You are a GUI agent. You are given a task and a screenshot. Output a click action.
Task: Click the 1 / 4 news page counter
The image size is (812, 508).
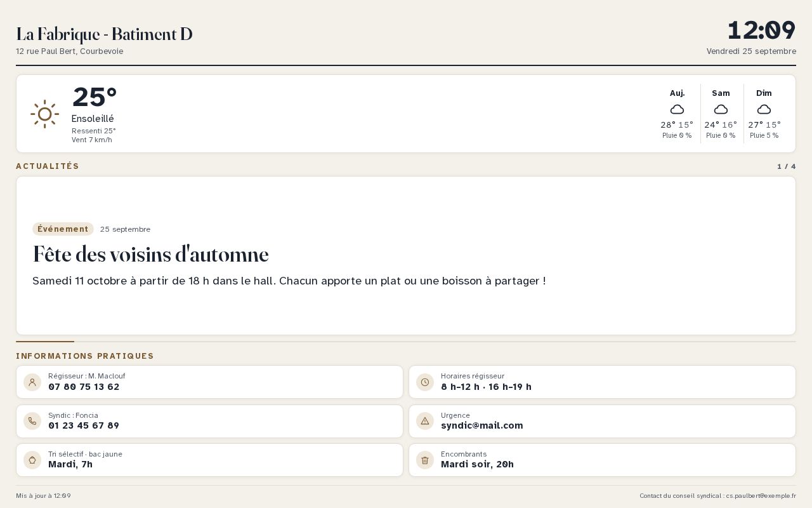pyautogui.click(x=787, y=166)
